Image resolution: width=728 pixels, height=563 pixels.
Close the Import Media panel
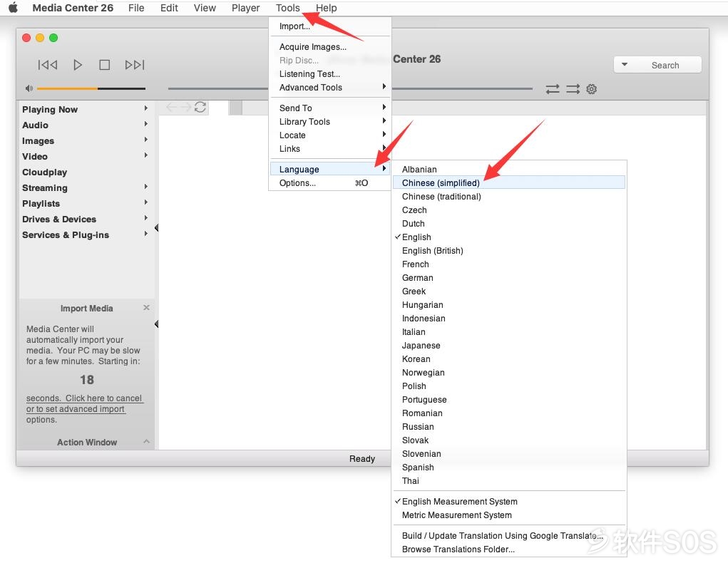point(146,308)
